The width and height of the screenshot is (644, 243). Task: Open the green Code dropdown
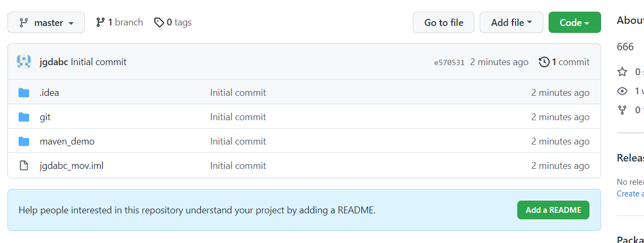(x=575, y=22)
